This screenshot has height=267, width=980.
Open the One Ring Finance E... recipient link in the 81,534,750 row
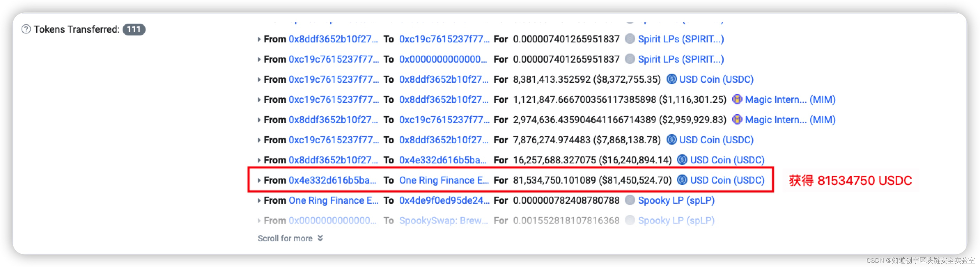[444, 180]
